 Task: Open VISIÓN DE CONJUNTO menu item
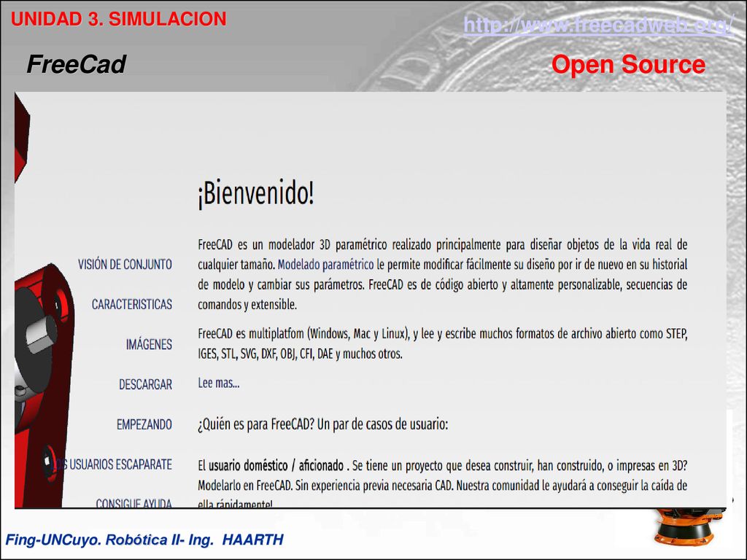tap(125, 264)
